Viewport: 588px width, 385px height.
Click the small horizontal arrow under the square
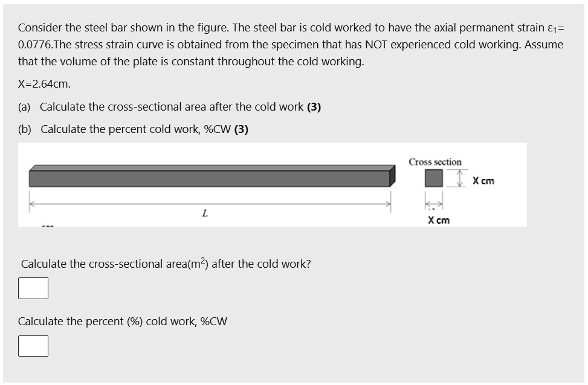[x=433, y=204]
